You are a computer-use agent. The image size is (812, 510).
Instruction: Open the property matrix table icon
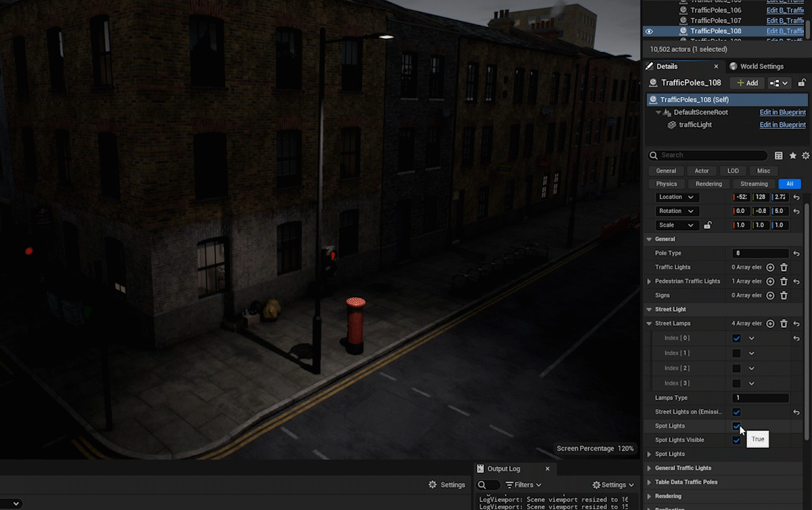[779, 156]
